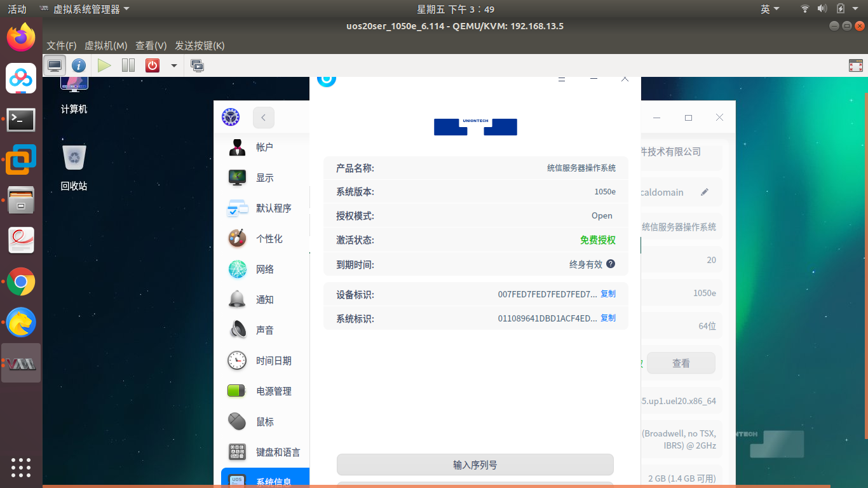This screenshot has width=868, height=488.
Task: Launch Firefox from the dock
Action: pos(21,37)
